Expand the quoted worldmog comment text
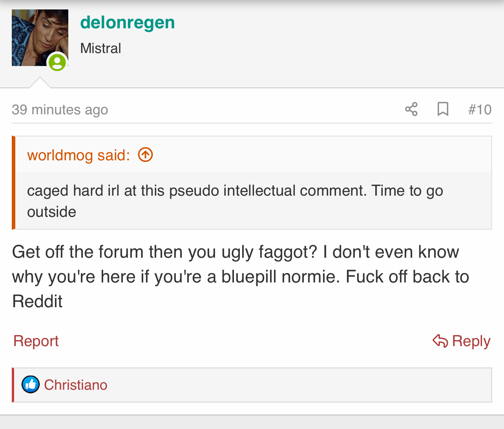This screenshot has height=429, width=504. (x=254, y=201)
